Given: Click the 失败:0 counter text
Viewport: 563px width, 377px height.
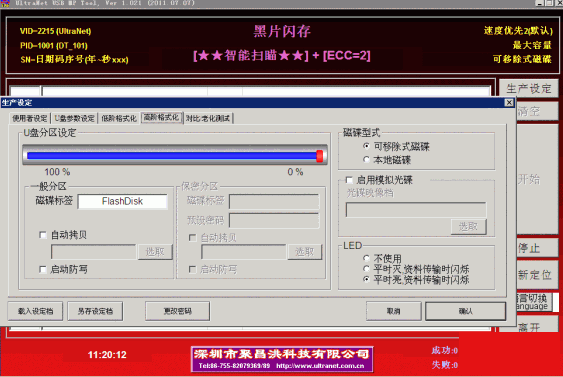Looking at the screenshot, I should click(x=445, y=365).
